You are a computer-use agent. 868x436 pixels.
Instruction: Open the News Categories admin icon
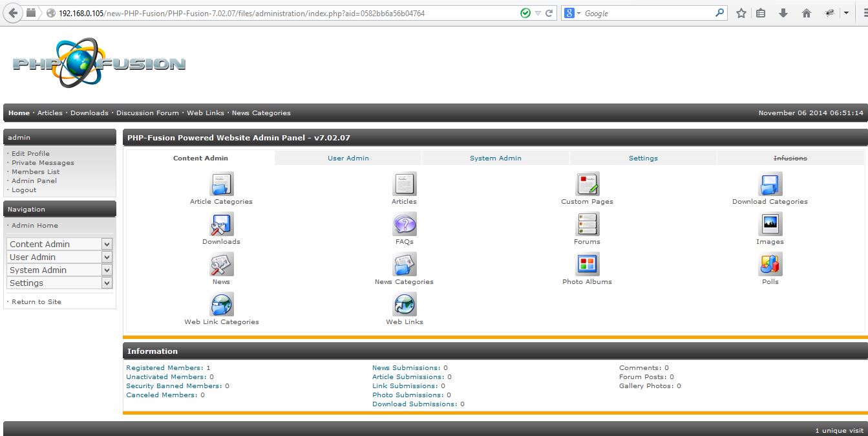(x=405, y=264)
